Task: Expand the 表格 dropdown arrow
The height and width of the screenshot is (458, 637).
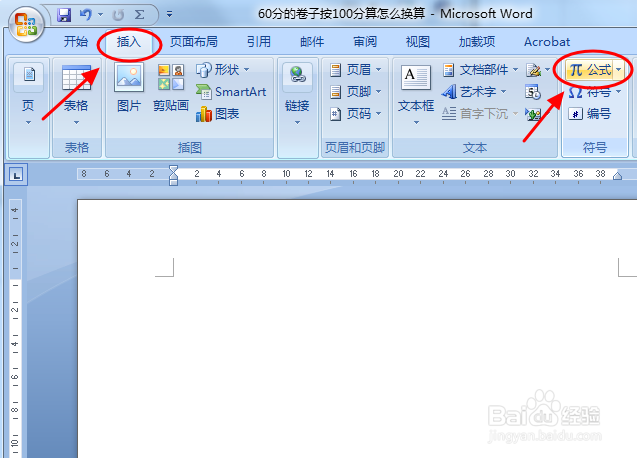Action: 76,122
